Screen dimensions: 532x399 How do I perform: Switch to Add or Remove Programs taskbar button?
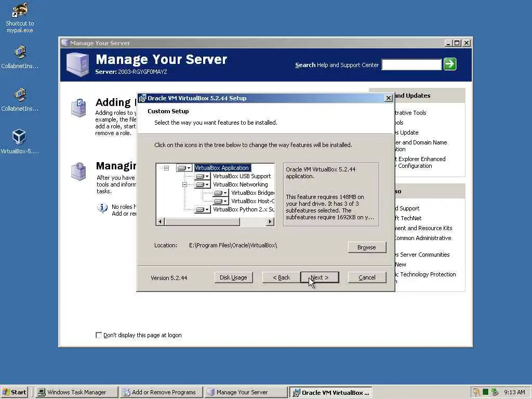(162, 392)
